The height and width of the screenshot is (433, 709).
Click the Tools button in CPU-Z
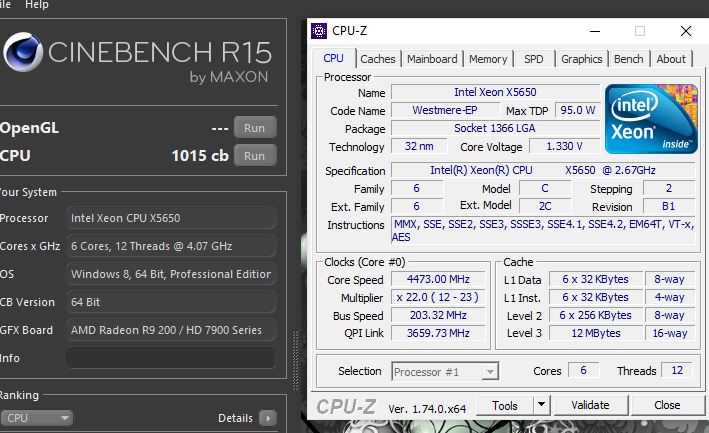pyautogui.click(x=505, y=405)
